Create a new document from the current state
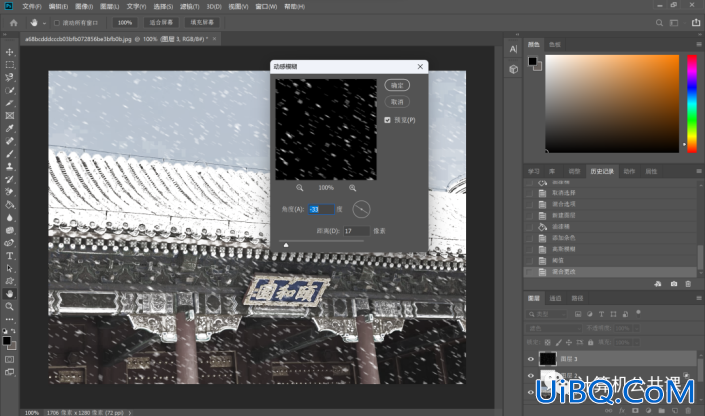This screenshot has height=416, width=705. click(658, 284)
